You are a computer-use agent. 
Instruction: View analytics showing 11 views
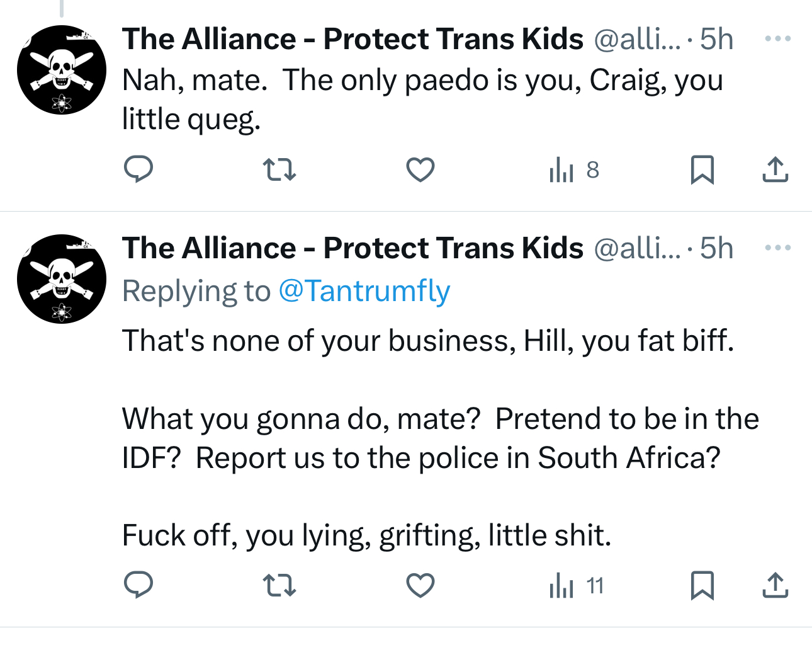tap(577, 586)
